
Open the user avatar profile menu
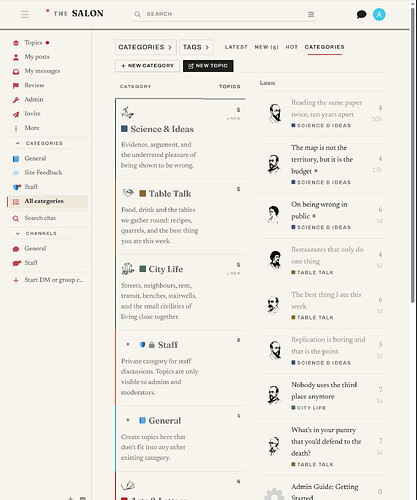click(379, 14)
